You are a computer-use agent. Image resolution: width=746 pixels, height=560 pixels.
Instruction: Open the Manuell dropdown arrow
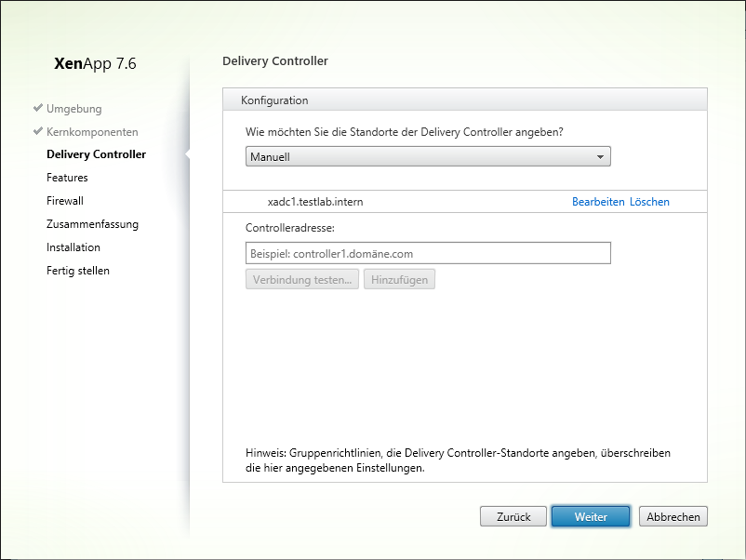[600, 157]
